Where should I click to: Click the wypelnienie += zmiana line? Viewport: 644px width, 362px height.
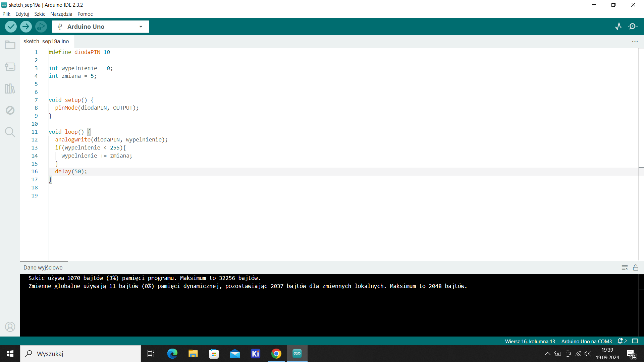(x=97, y=156)
